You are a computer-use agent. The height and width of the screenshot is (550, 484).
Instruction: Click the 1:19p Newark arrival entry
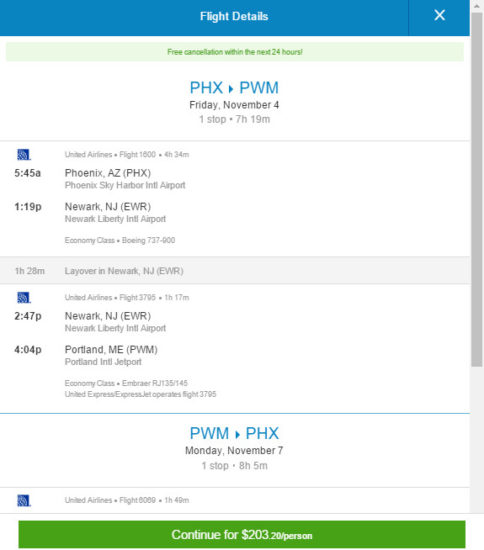(90, 212)
